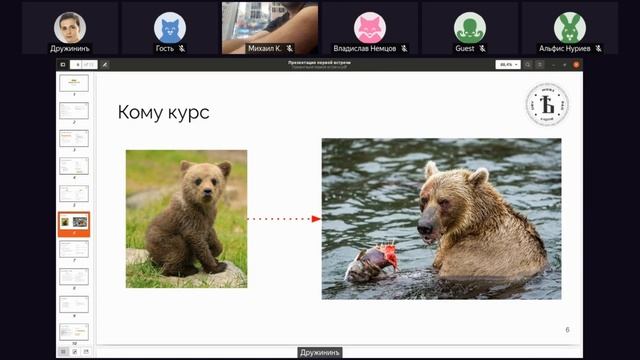
Task: Click the Альфис Нуриев name label
Action: click(564, 49)
